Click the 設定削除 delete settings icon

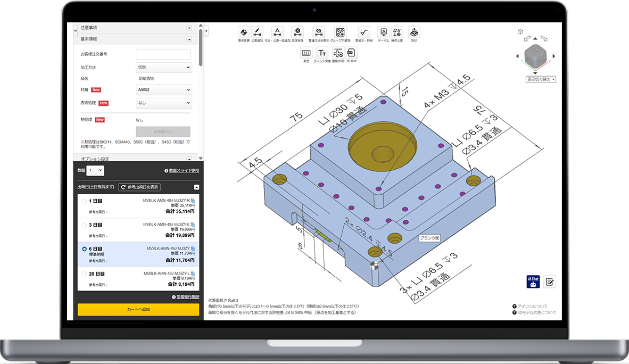[x=298, y=32]
